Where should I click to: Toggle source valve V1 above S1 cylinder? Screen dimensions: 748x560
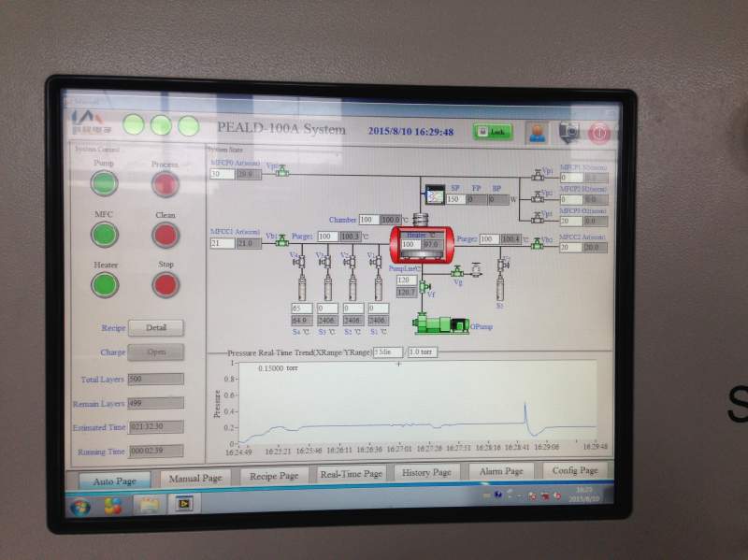(377, 262)
